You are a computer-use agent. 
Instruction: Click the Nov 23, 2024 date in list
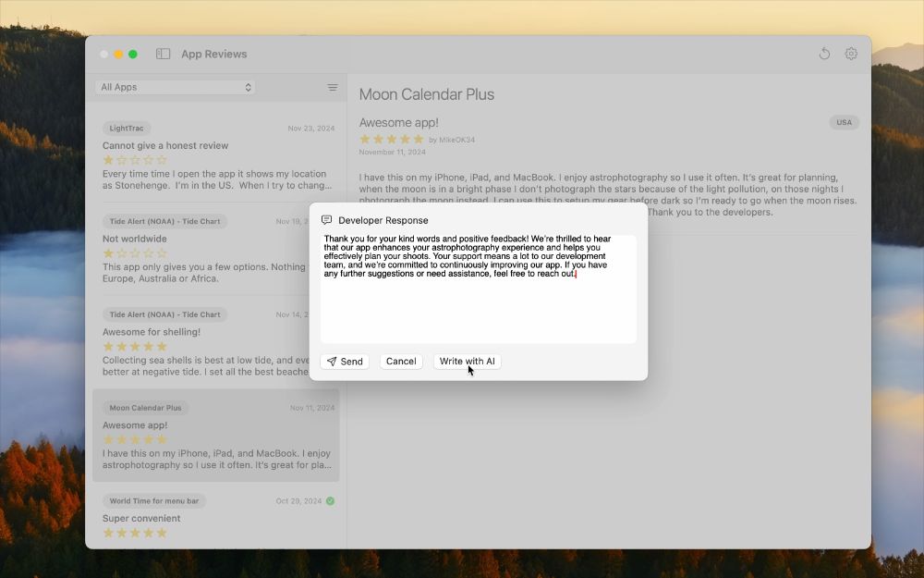[311, 128]
